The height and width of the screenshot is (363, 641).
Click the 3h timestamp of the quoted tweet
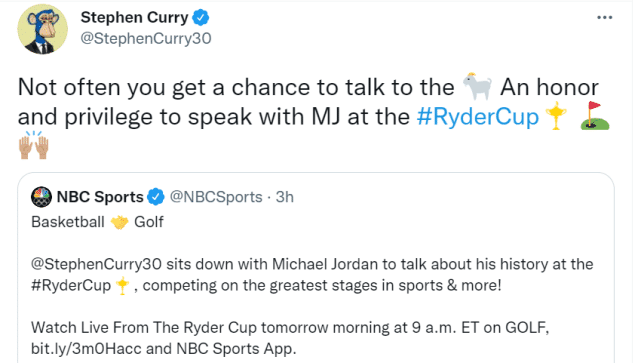tap(285, 197)
